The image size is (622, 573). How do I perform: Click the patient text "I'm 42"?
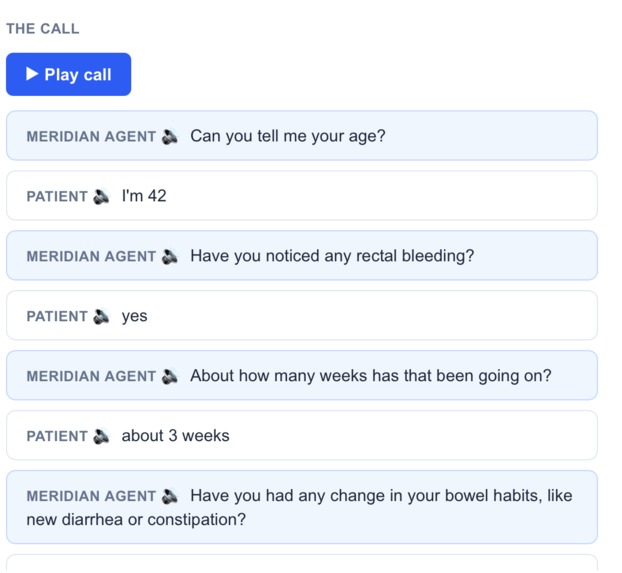pos(144,196)
